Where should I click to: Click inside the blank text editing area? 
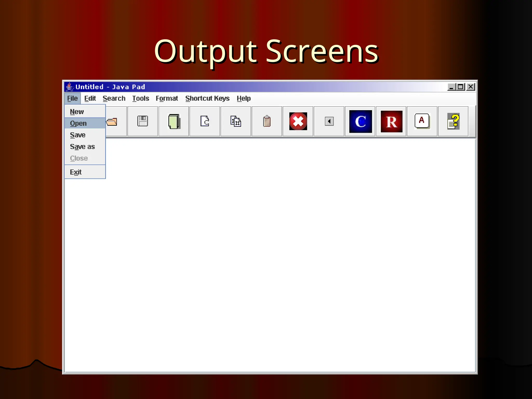270,255
